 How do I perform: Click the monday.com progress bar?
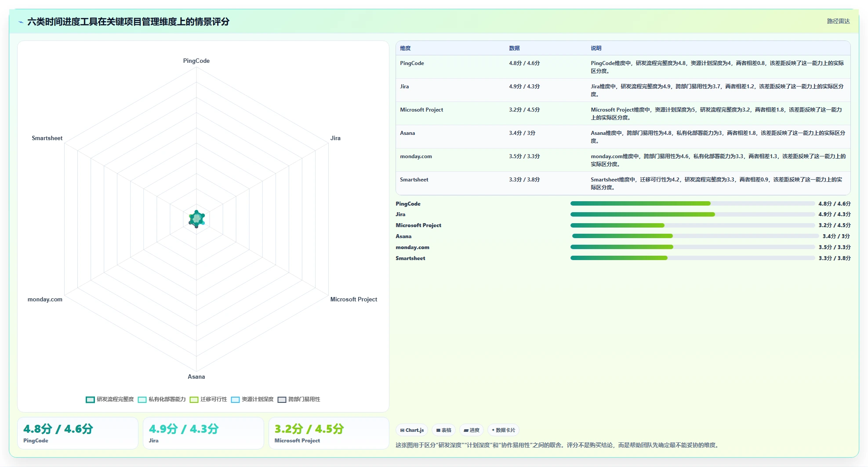pos(693,247)
